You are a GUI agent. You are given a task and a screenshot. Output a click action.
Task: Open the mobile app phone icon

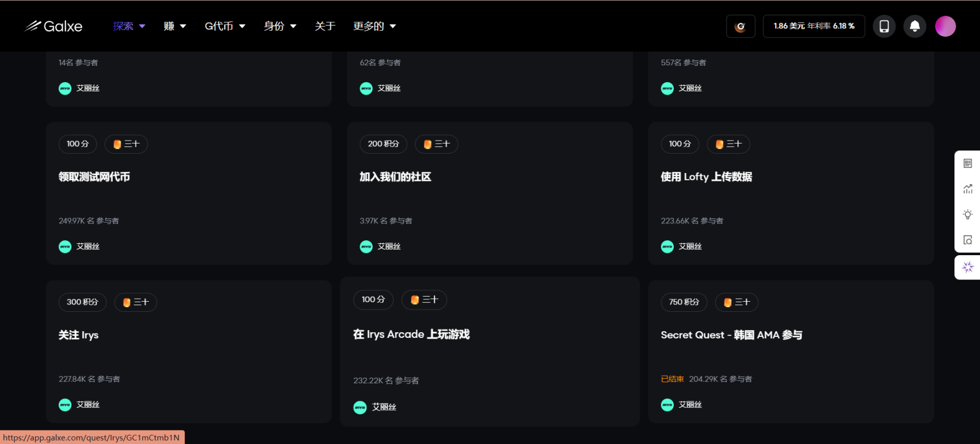(884, 26)
